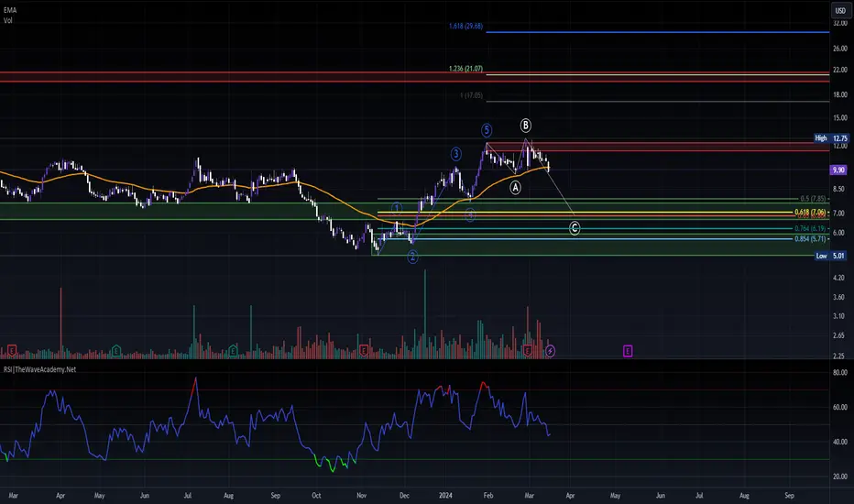
Task: Open the red earnings marker under November
Action: [364, 350]
